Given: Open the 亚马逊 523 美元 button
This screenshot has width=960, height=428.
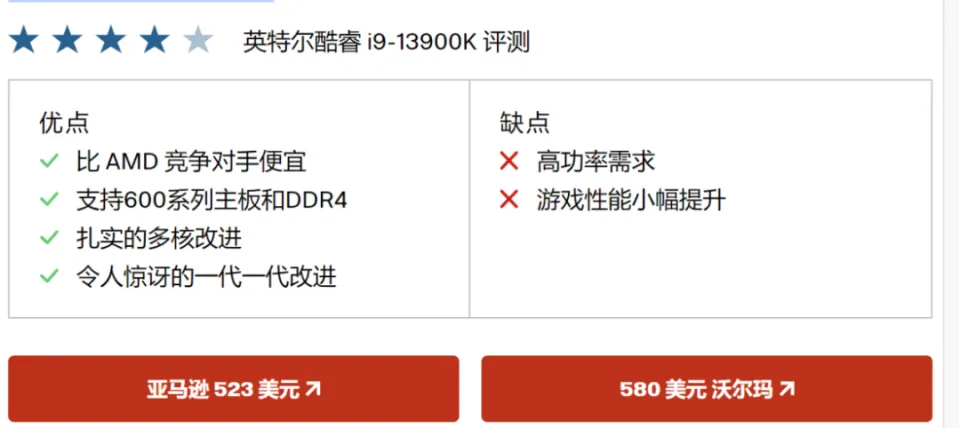Looking at the screenshot, I should pos(233,389).
